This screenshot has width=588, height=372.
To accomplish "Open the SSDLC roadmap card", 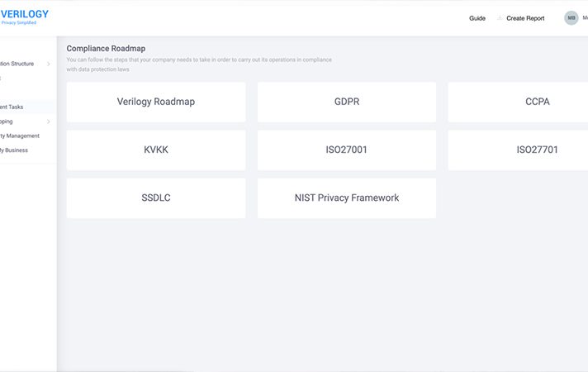I will click(156, 198).
